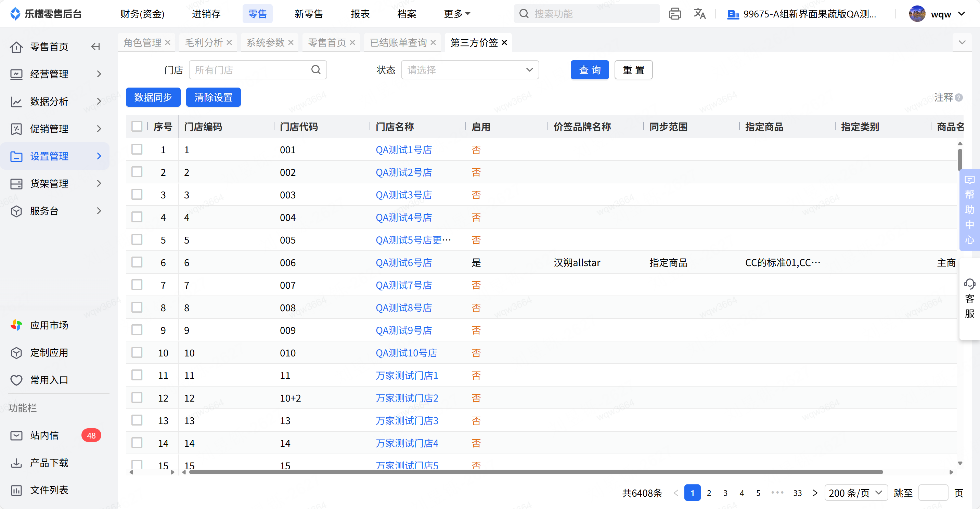Check the select-all header checkbox
This screenshot has width=980, height=509.
[137, 126]
